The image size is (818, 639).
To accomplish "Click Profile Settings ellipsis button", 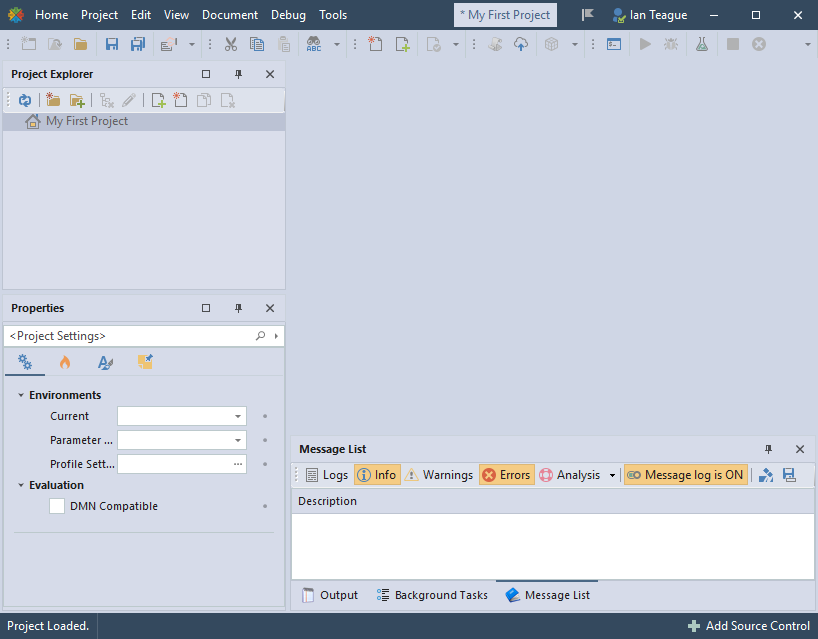I will coord(238,464).
